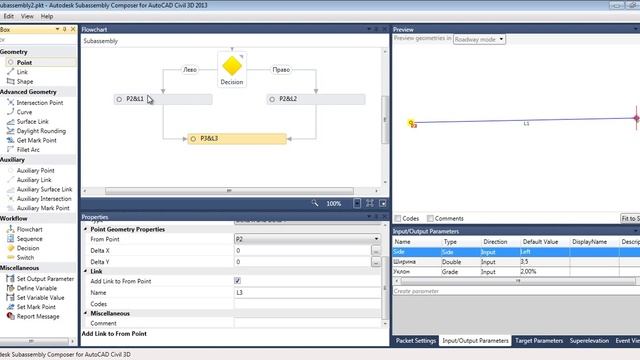
Task: Collapse the Link properties section
Action: 86,271
